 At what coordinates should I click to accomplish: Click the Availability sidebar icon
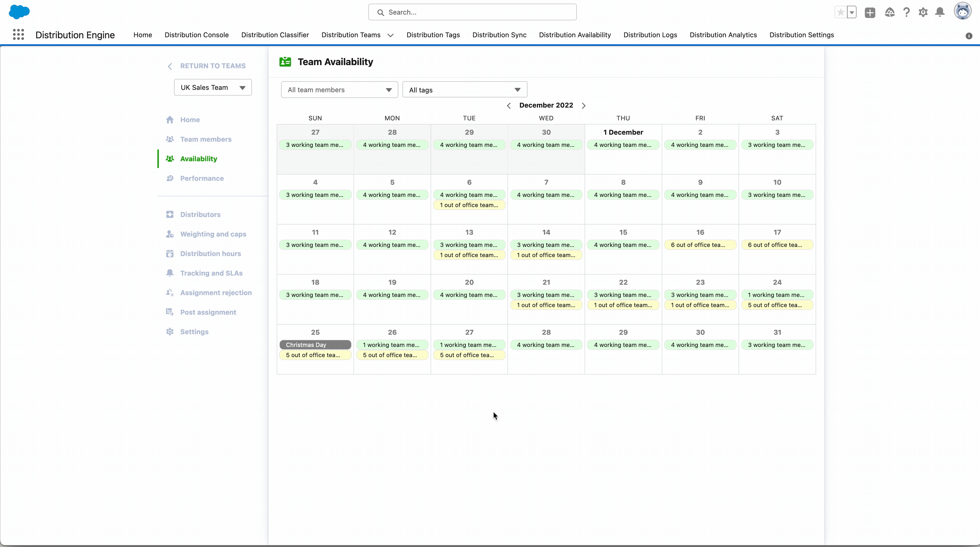point(170,159)
